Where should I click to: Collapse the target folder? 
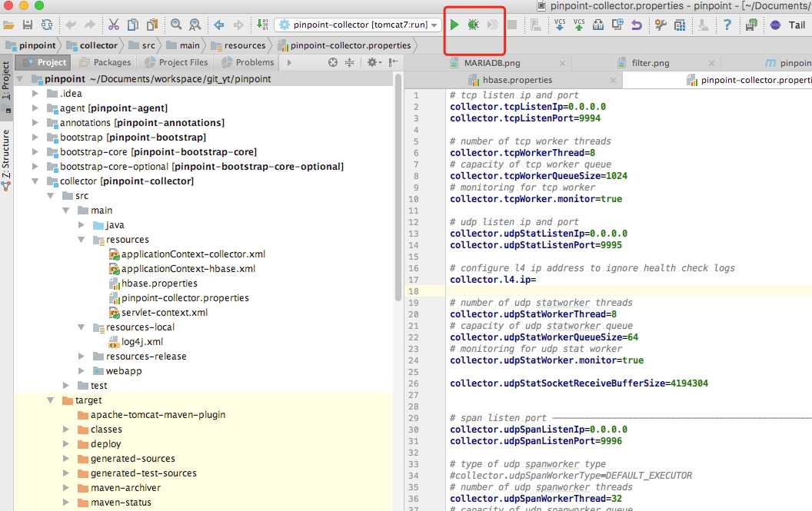coord(51,400)
